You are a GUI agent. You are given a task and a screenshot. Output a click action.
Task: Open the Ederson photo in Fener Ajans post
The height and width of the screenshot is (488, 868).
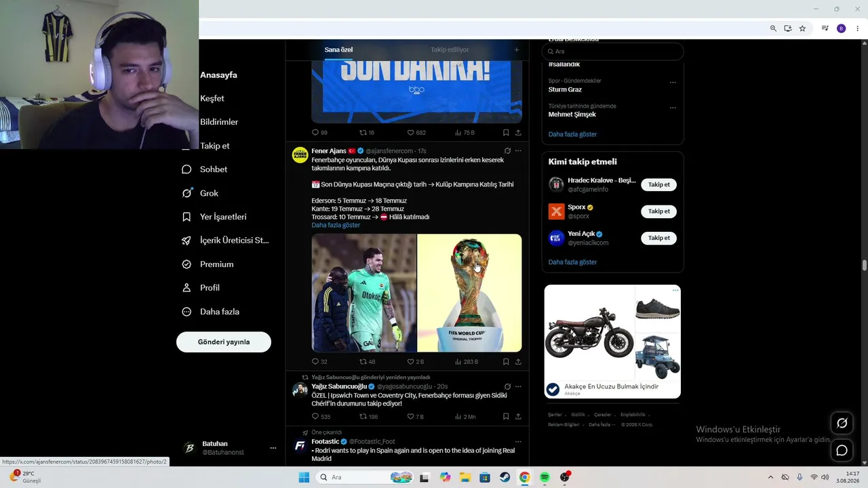click(x=364, y=293)
